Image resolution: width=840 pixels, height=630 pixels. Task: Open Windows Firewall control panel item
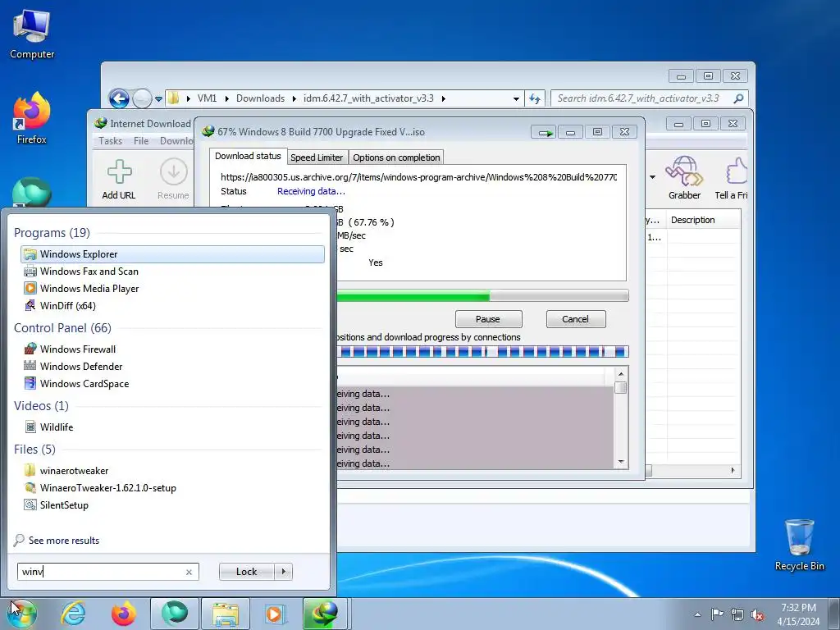pyautogui.click(x=172, y=349)
